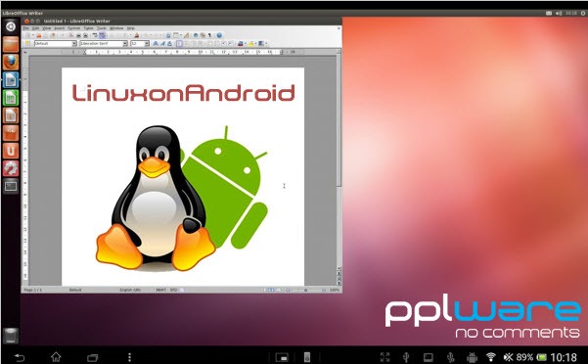The height and width of the screenshot is (364, 588).
Task: Click Page 1 / 1 in status bar
Action: click(33, 290)
